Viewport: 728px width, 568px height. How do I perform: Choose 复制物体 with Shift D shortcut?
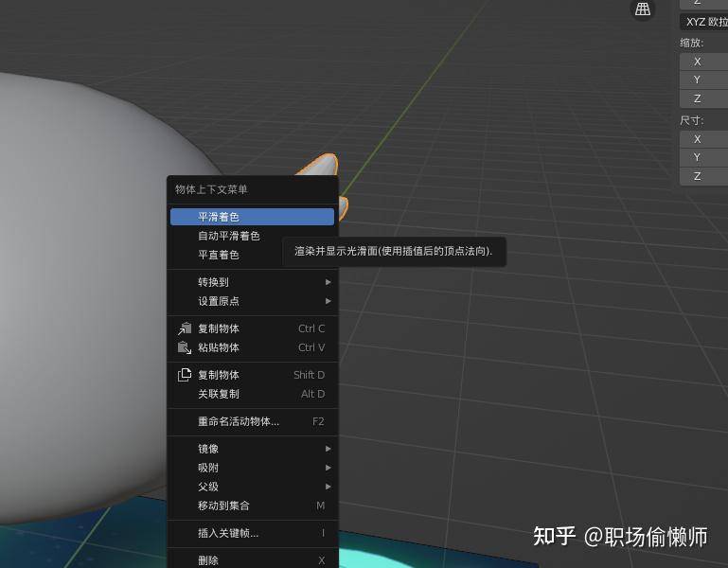pyautogui.click(x=252, y=375)
